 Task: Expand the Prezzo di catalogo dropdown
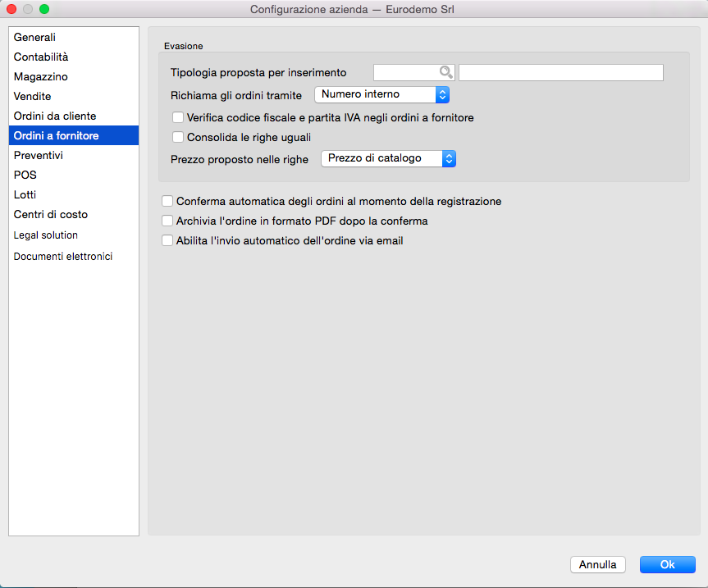pyautogui.click(x=388, y=159)
